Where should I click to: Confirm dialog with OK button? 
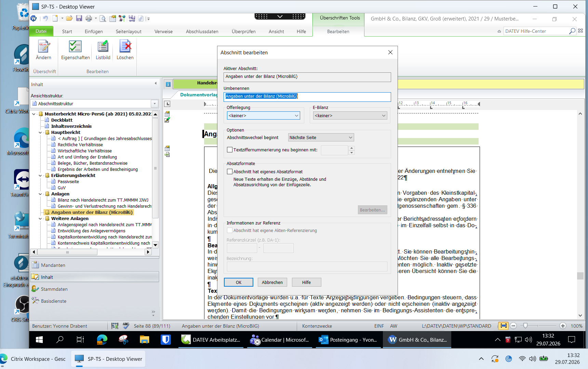[239, 282]
